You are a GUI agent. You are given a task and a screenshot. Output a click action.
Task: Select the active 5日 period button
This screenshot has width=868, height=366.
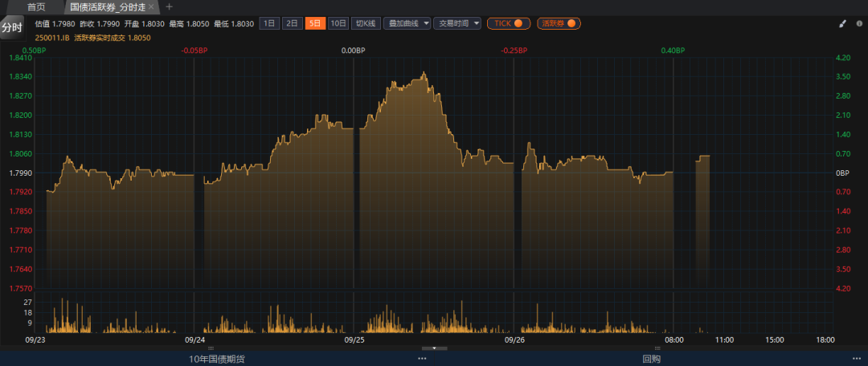pos(315,23)
